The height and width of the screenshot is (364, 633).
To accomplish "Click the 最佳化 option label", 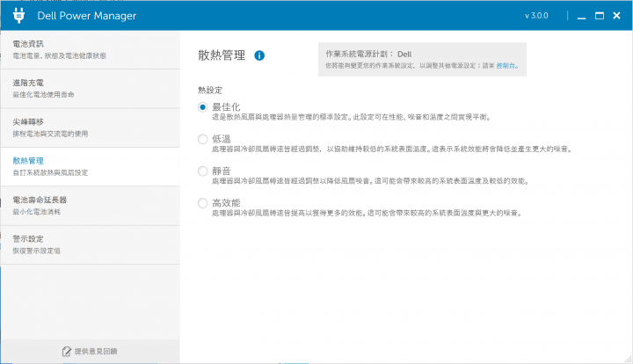I will pos(226,107).
